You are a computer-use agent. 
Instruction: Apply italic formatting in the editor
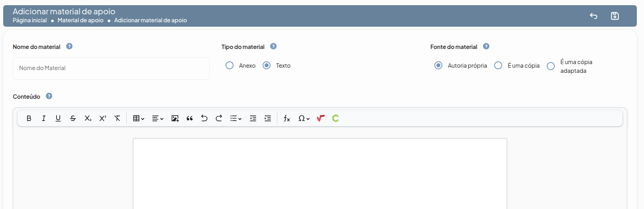[43, 118]
